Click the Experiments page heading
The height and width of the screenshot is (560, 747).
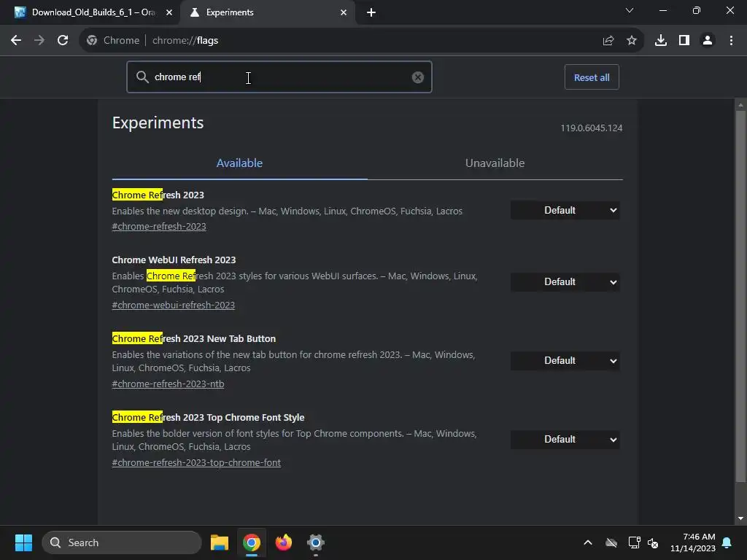[158, 122]
